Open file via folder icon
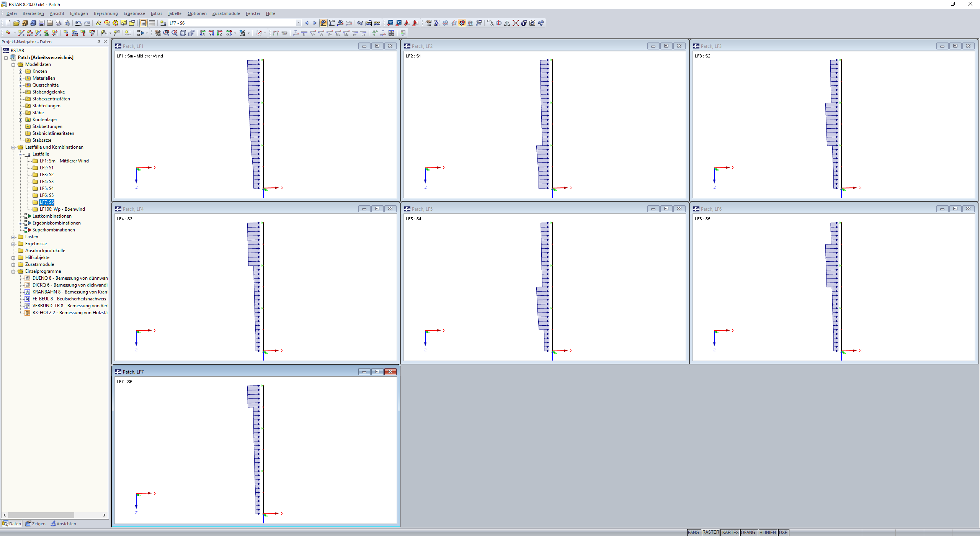Image resolution: width=980 pixels, height=536 pixels. coord(16,23)
